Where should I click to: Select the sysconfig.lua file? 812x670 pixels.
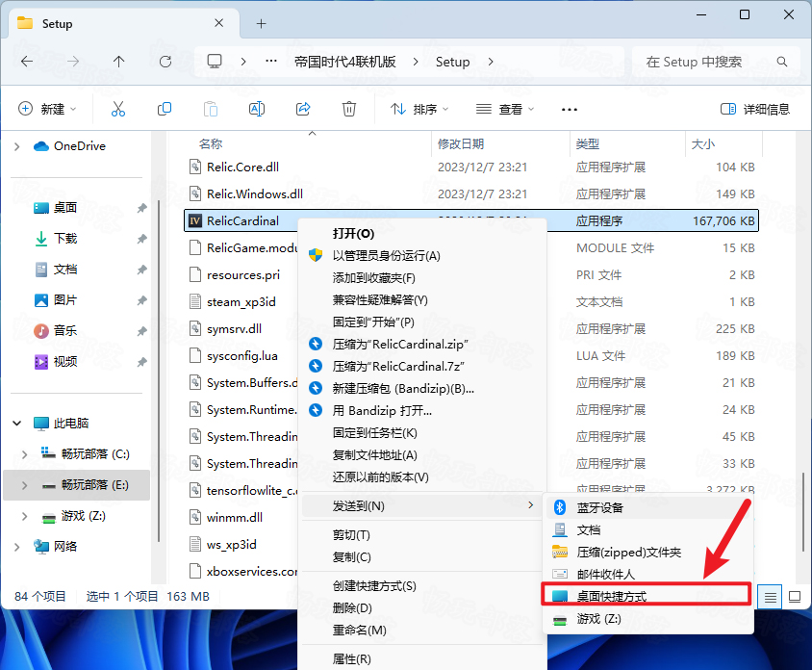pyautogui.click(x=242, y=355)
